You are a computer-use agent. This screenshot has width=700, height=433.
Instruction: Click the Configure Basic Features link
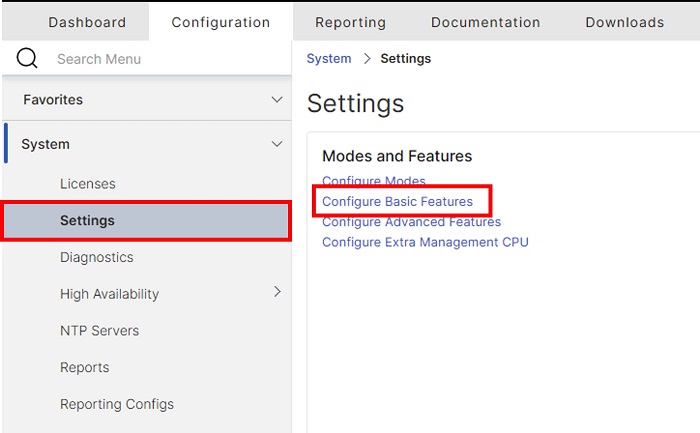click(x=397, y=201)
